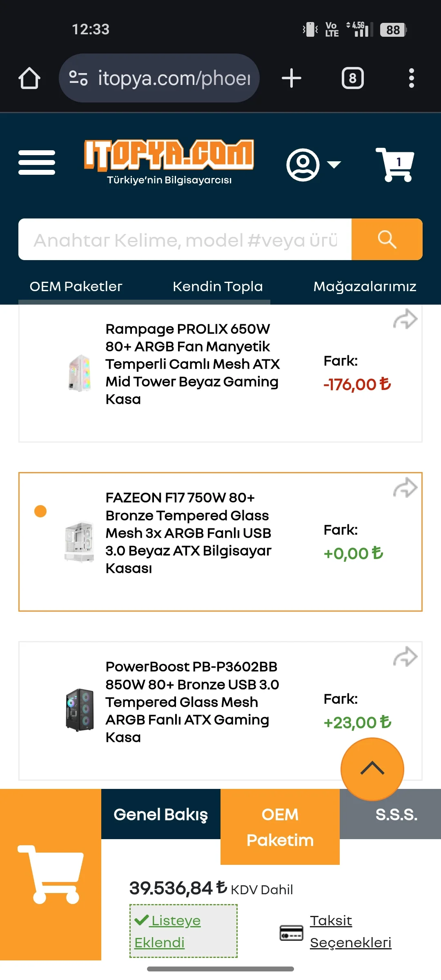Open the shopping cart in the header
Image resolution: width=441 pixels, height=980 pixels.
(395, 164)
